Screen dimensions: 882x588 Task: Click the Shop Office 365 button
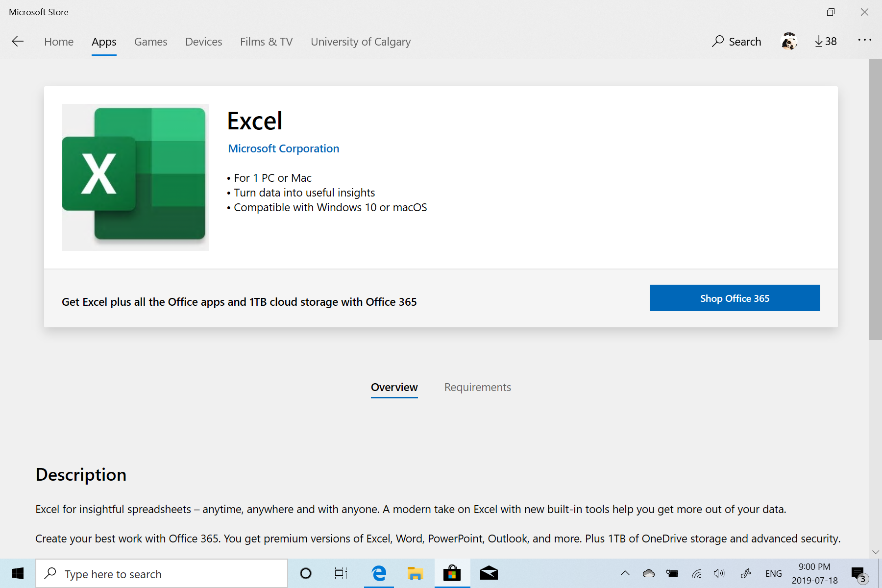pos(734,298)
